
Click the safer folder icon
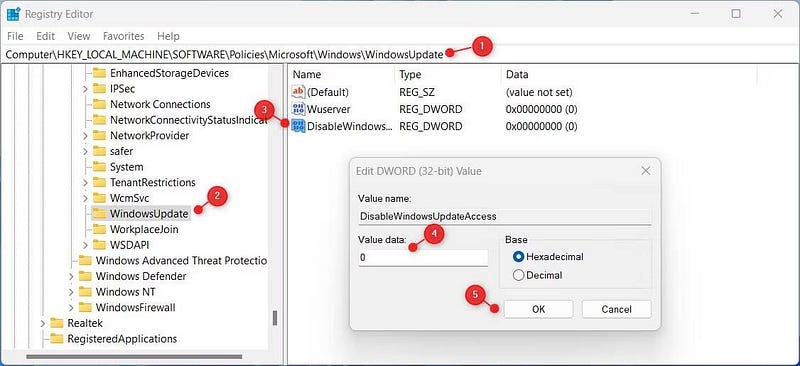(99, 151)
